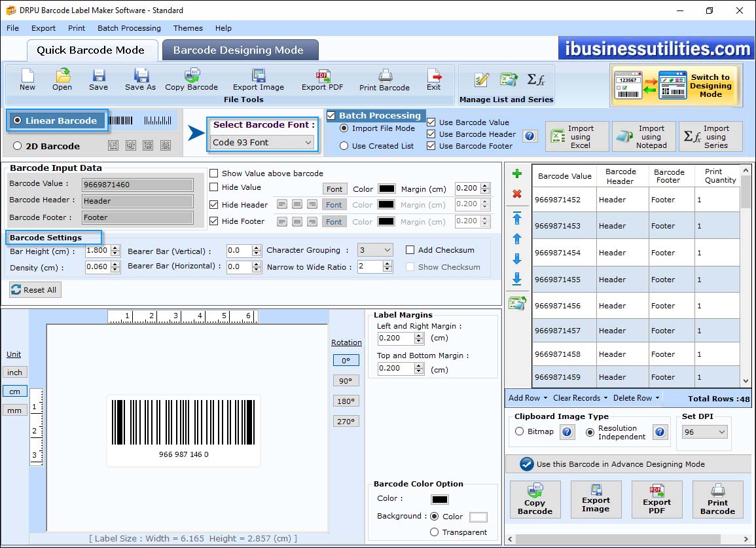This screenshot has width=756, height=548.
Task: Click the Excel export icon beside the table
Action: coord(517,303)
